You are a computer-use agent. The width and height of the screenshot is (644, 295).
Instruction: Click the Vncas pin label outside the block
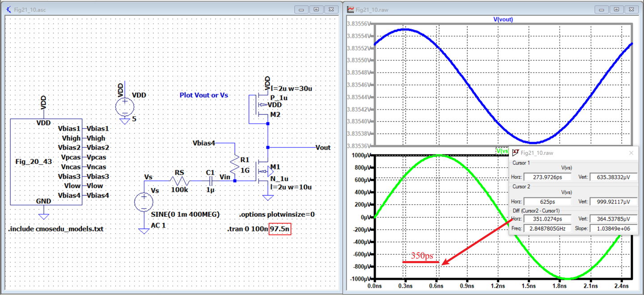tap(97, 167)
